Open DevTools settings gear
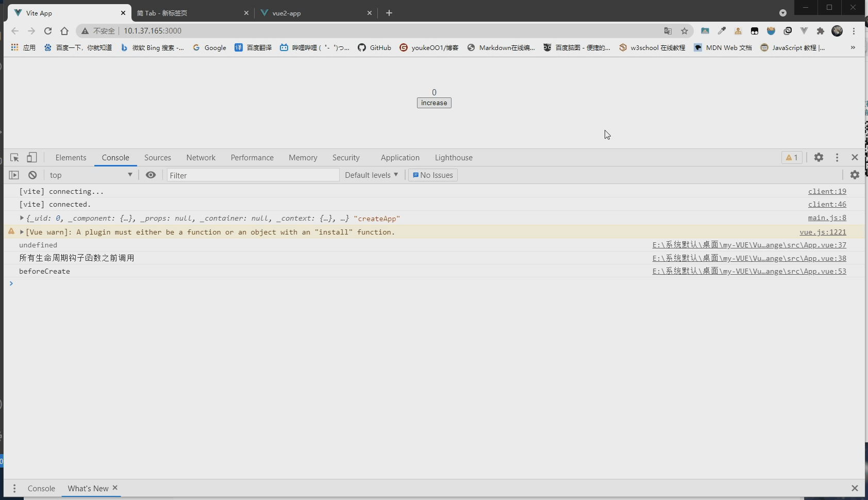868x500 pixels. (x=819, y=158)
